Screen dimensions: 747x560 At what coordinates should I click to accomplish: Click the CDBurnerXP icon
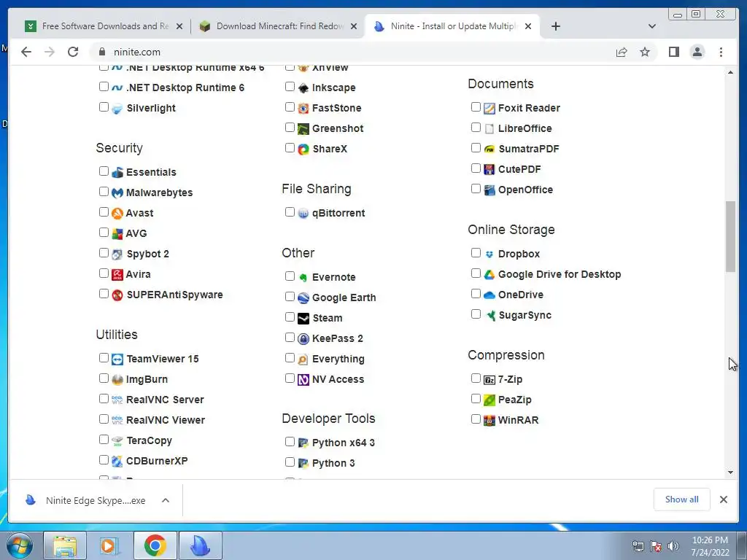[x=117, y=462]
